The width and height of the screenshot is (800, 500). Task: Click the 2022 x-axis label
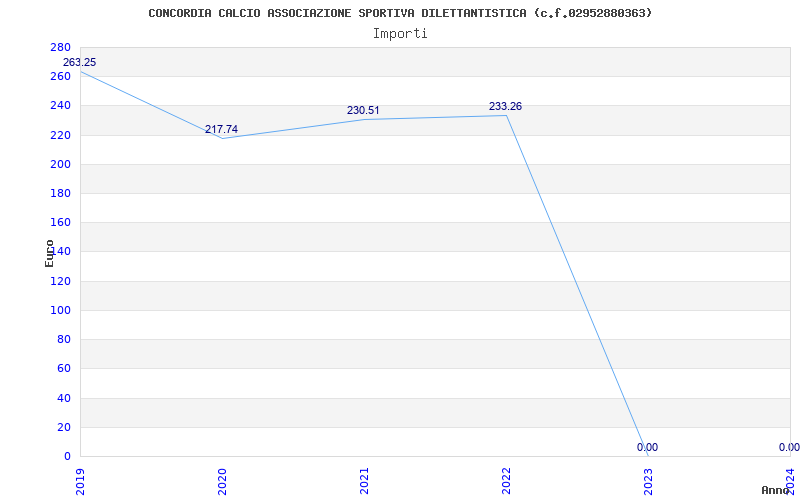click(506, 482)
